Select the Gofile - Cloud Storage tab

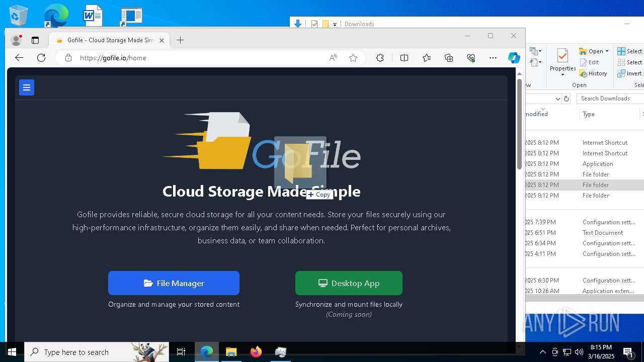pos(110,40)
